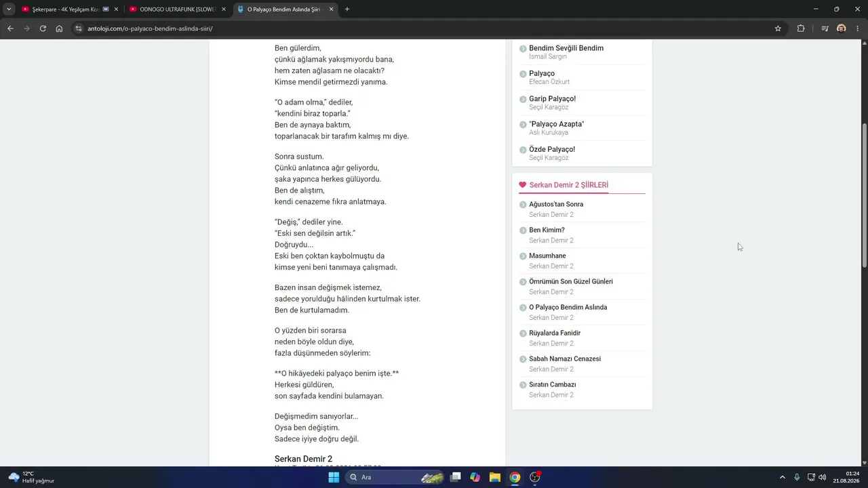
Task: Click the line "Sonra sustum."
Action: coord(299,157)
